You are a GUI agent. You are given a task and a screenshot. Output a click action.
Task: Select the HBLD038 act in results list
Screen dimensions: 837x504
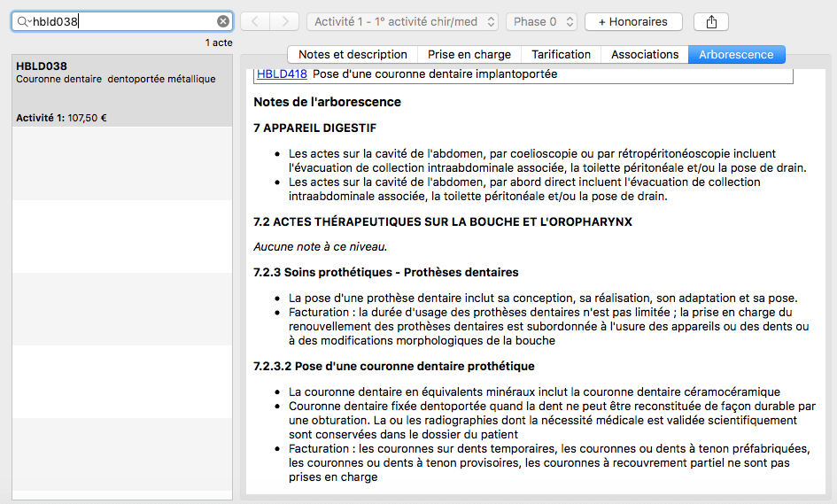pos(122,90)
